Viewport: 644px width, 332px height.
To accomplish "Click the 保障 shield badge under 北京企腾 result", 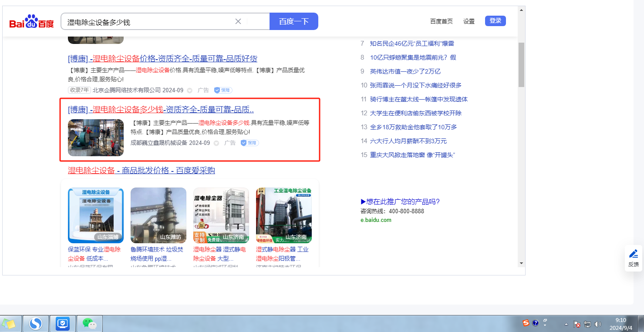I will pyautogui.click(x=223, y=90).
